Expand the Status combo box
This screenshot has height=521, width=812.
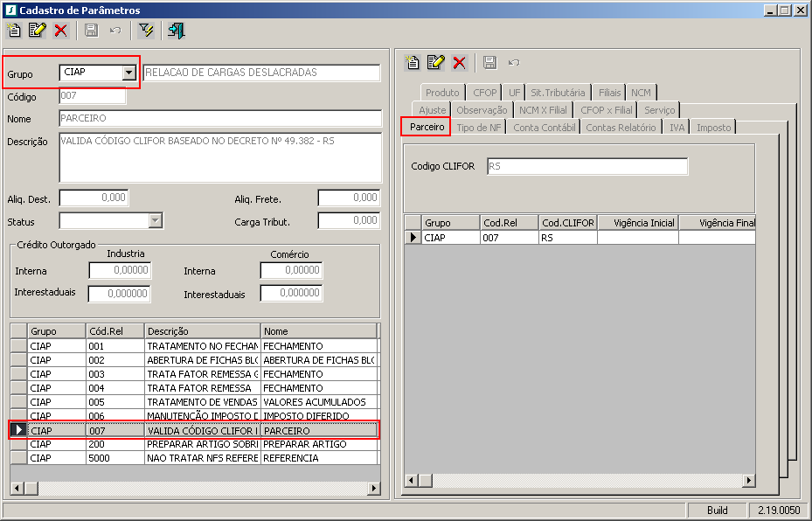(x=156, y=221)
